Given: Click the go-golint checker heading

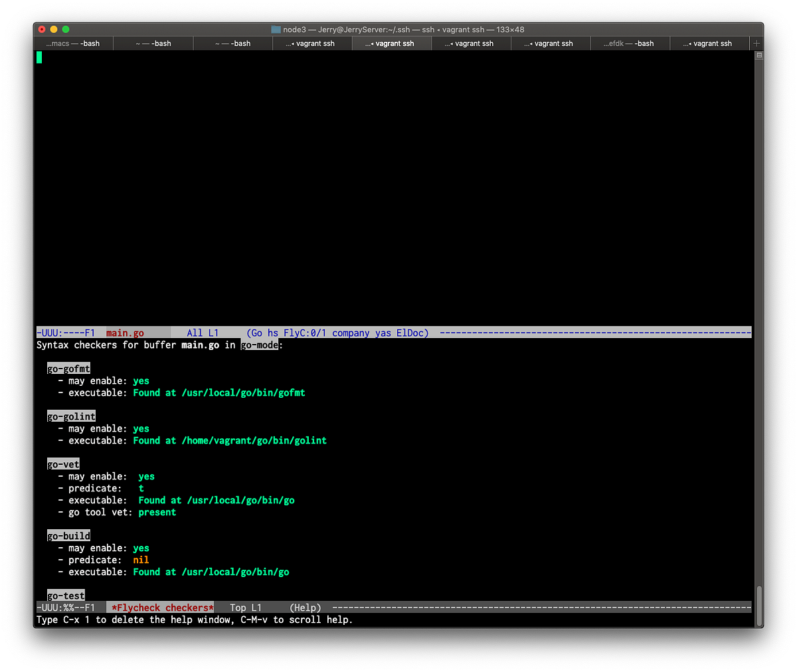Looking at the screenshot, I should coord(71,416).
